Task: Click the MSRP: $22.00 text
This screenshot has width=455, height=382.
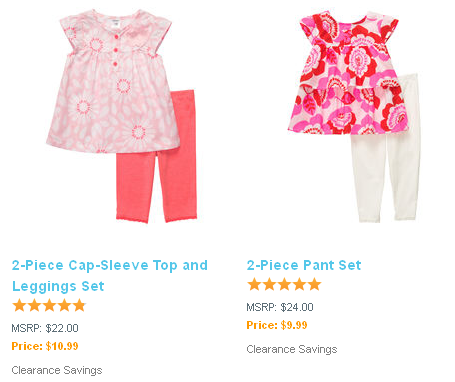Action: point(45,328)
